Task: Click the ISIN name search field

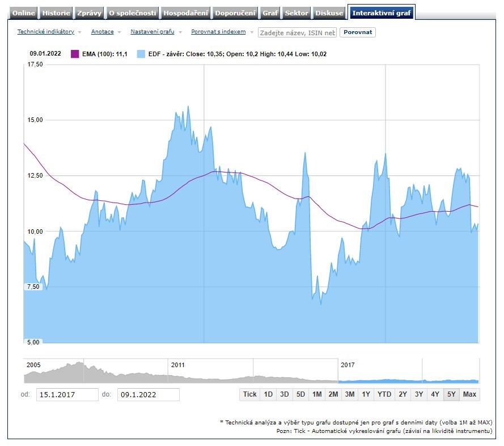Action: click(297, 32)
